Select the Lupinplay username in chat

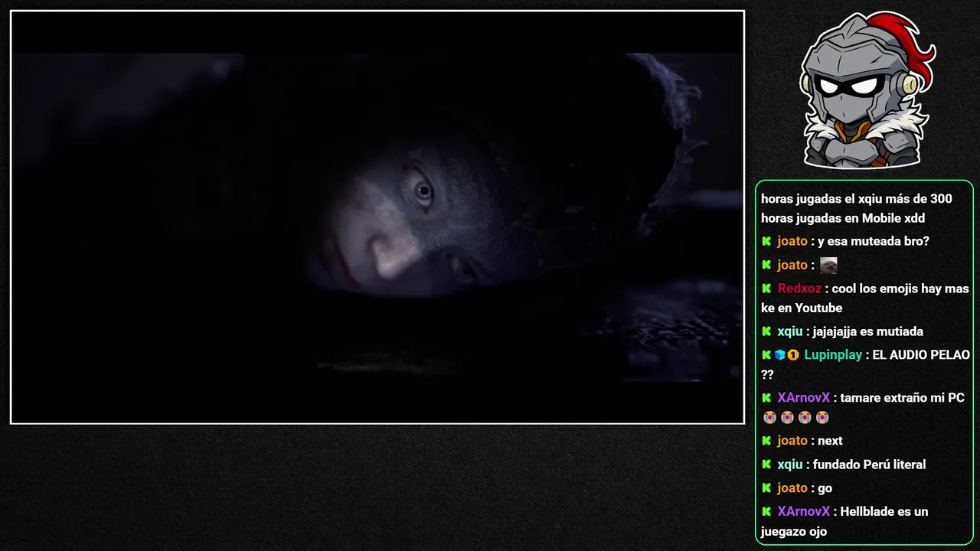pyautogui.click(x=833, y=355)
